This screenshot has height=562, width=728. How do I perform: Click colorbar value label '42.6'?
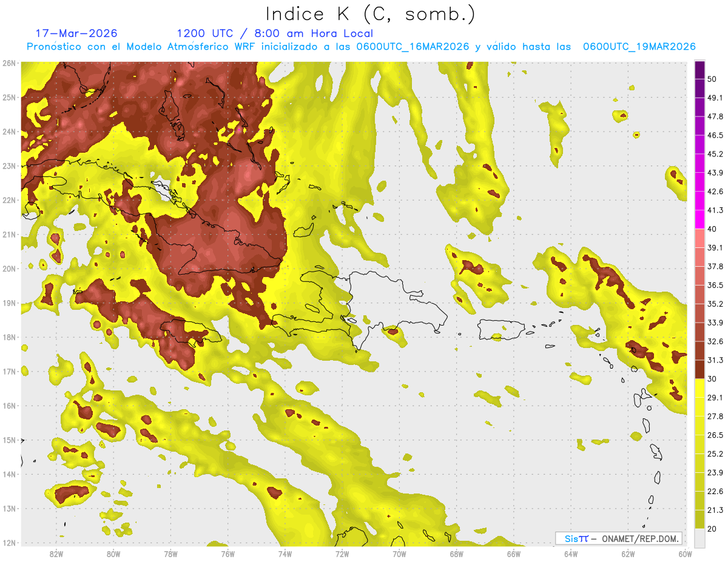click(x=715, y=192)
